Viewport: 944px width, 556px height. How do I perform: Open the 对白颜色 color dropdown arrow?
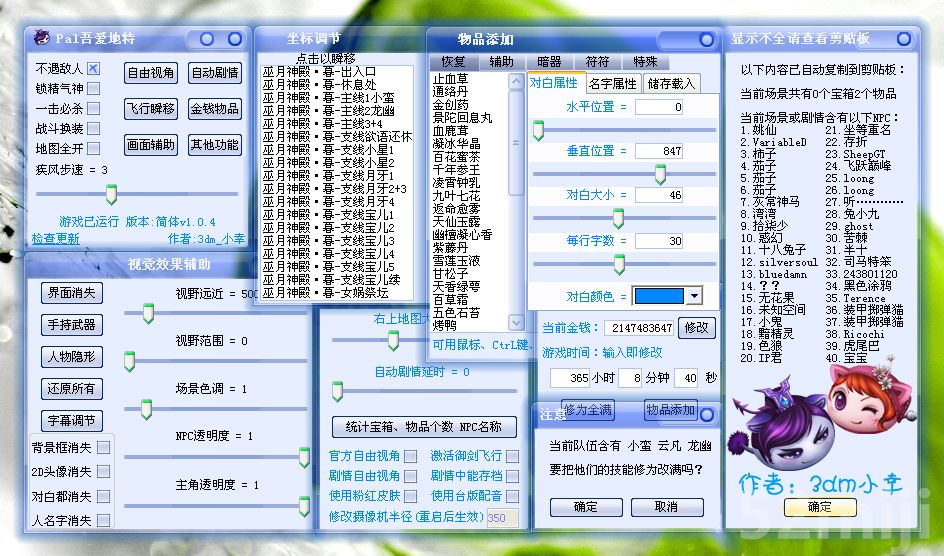[x=693, y=296]
